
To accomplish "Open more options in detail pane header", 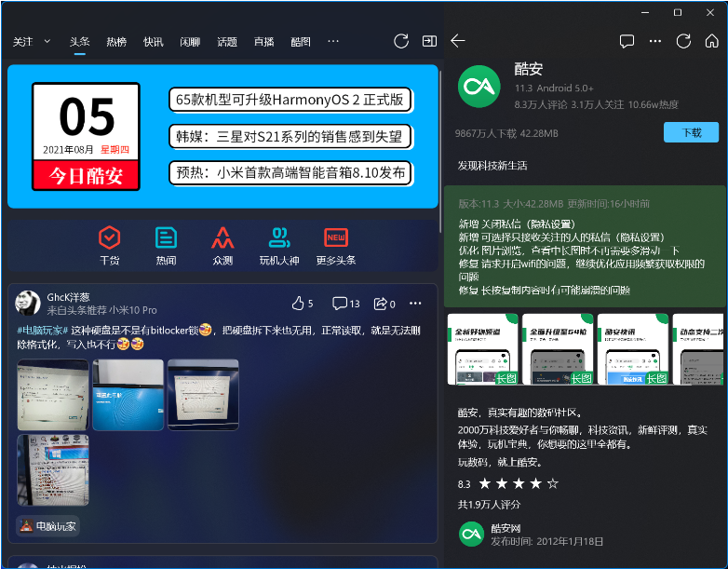I will 655,41.
